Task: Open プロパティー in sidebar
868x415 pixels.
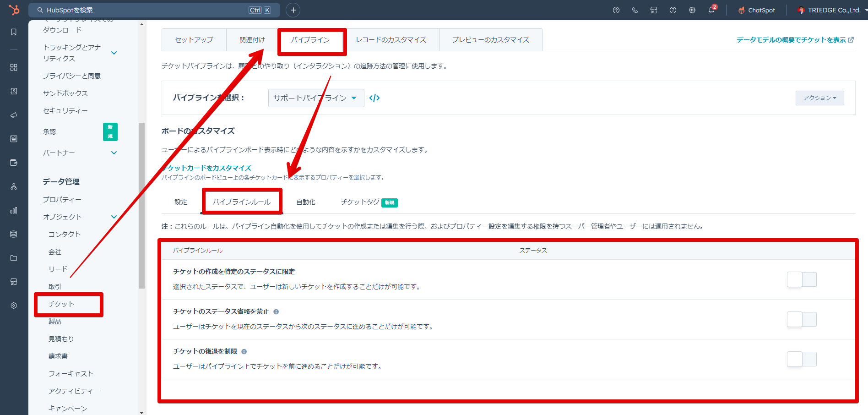Action: coord(62,200)
